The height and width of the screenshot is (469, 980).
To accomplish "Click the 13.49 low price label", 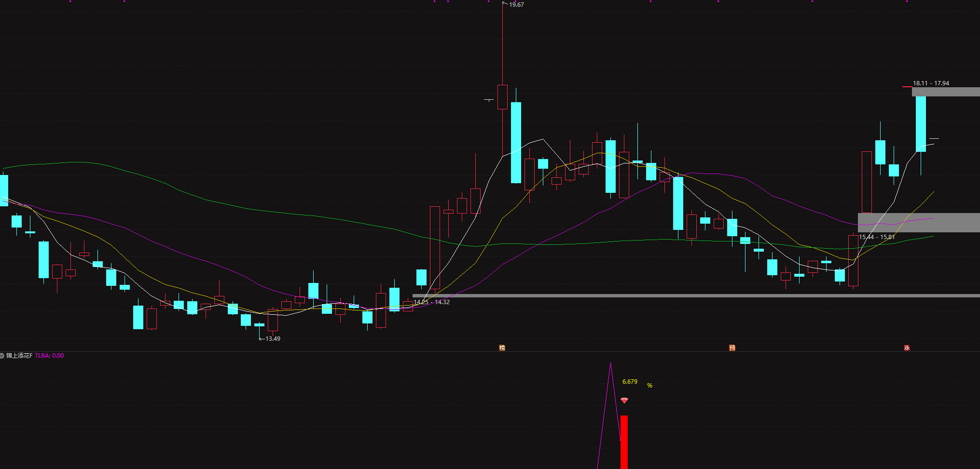I will tap(272, 339).
